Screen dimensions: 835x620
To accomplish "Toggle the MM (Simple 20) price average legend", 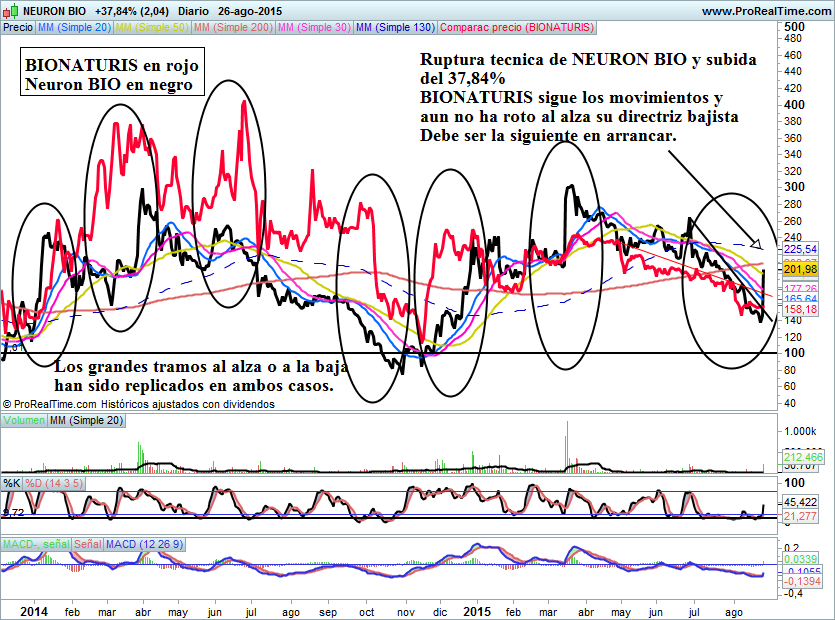I will coord(75,27).
